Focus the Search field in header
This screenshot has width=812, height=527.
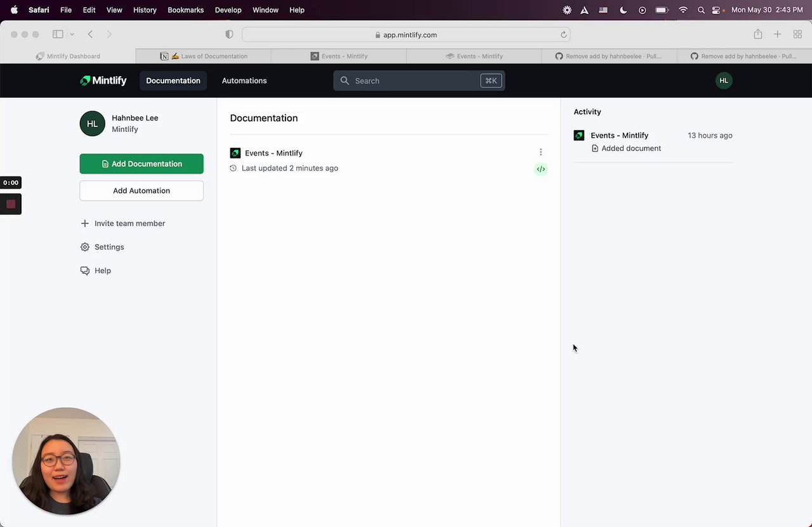click(419, 81)
